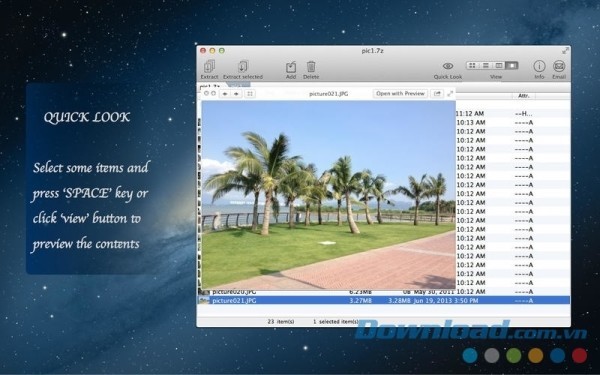The image size is (600, 375).
Task: Click the 3.28MB packed size cell
Action: click(x=399, y=300)
